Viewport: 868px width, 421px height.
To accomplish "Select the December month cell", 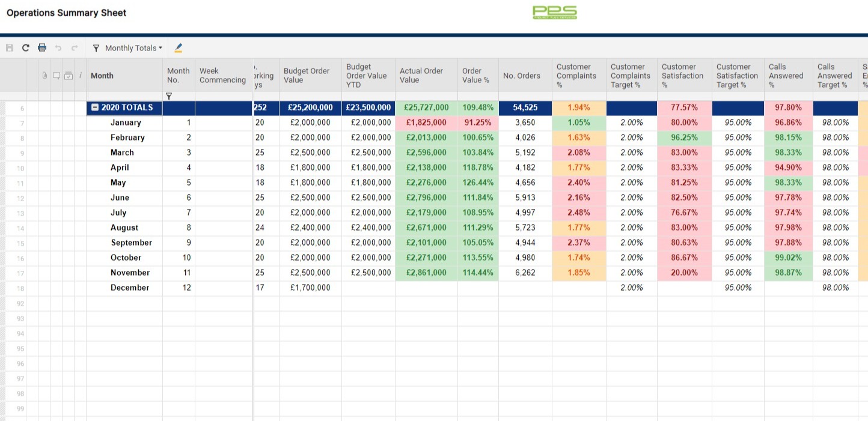I will 129,288.
